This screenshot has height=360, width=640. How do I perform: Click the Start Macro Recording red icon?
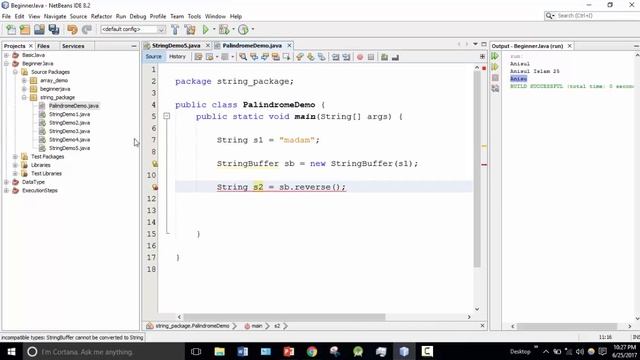360,57
